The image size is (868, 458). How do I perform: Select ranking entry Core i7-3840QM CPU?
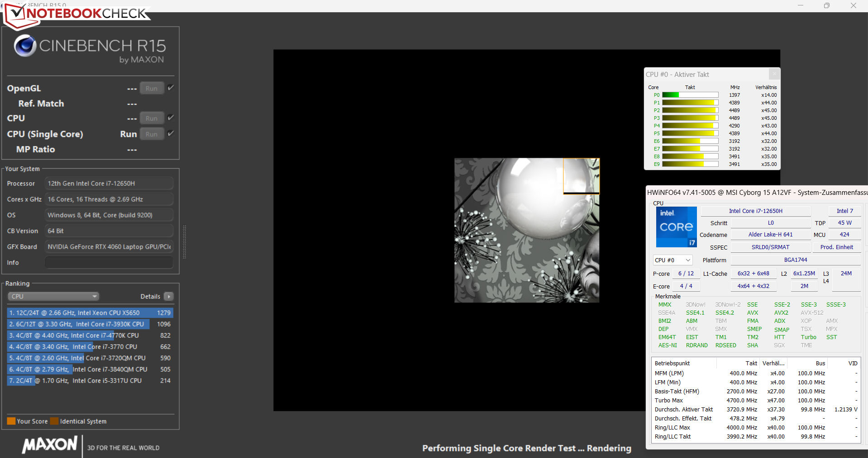pos(90,369)
